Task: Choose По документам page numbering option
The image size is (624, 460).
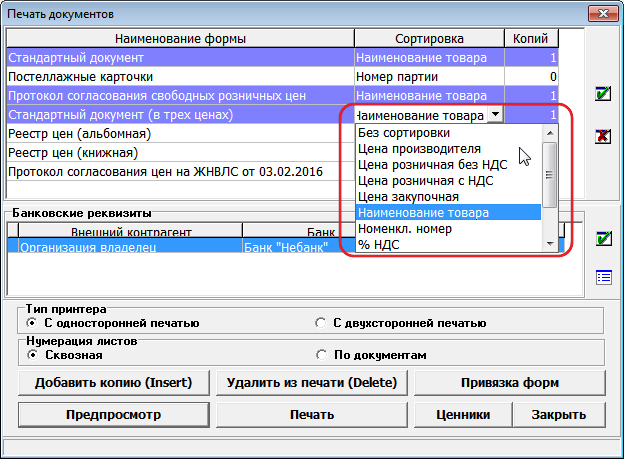Action: (319, 355)
